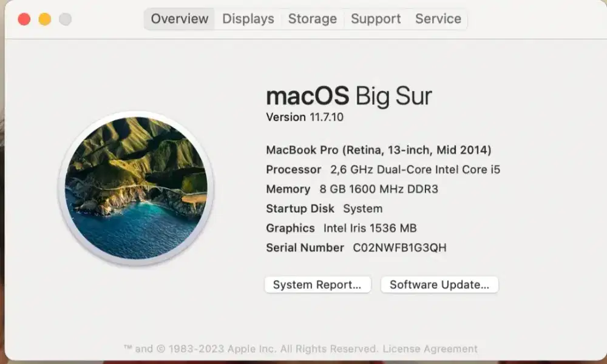The image size is (607, 364).
Task: Open the Service tab
Action: coord(438,19)
